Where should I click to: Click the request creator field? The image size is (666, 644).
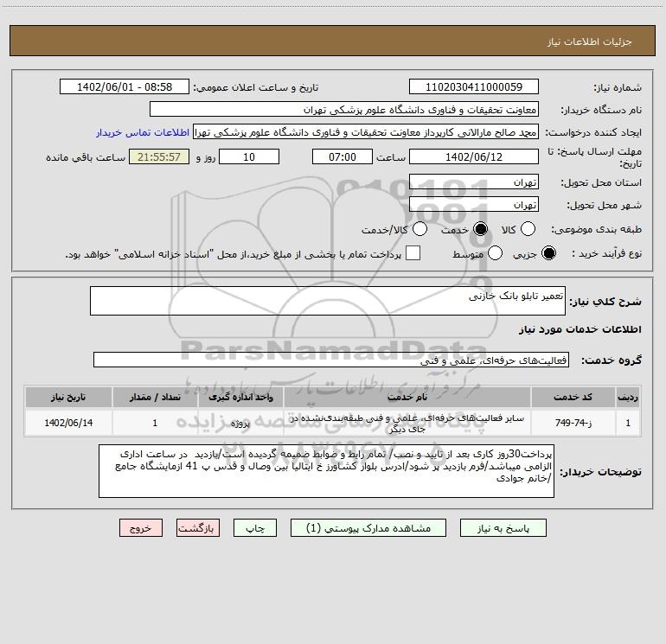(366, 132)
